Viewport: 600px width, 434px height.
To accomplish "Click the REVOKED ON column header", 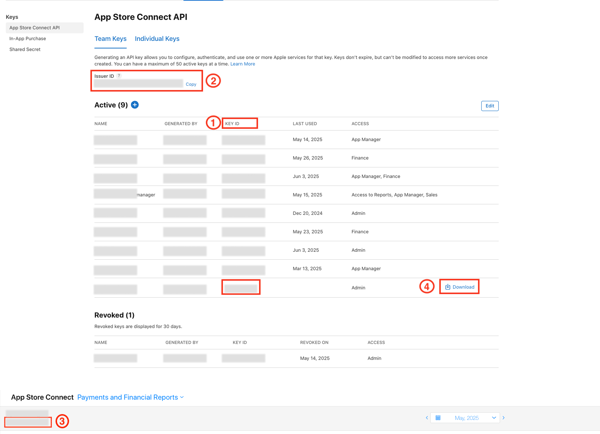I will click(x=314, y=343).
